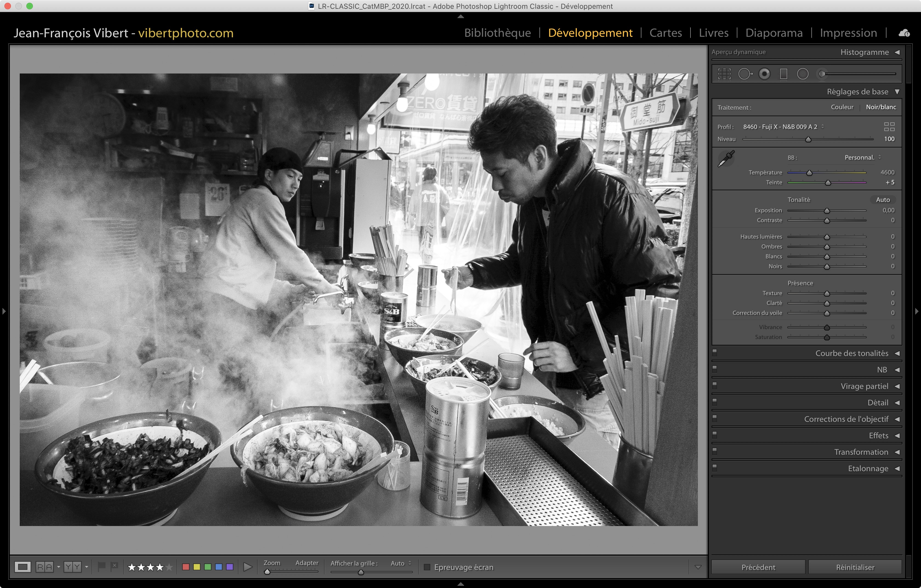
Task: Switch to the Bibliothèque module
Action: (x=497, y=33)
